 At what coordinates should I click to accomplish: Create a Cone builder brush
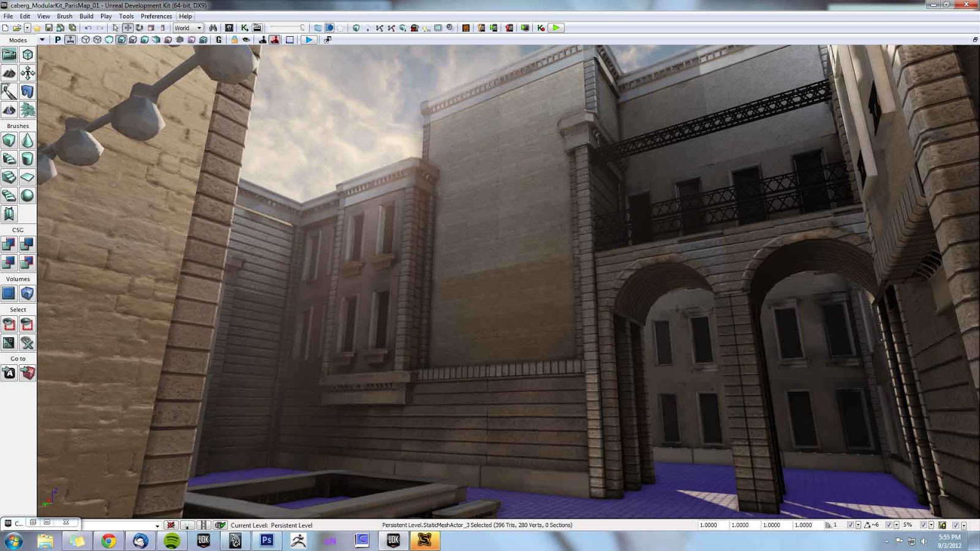coord(28,140)
